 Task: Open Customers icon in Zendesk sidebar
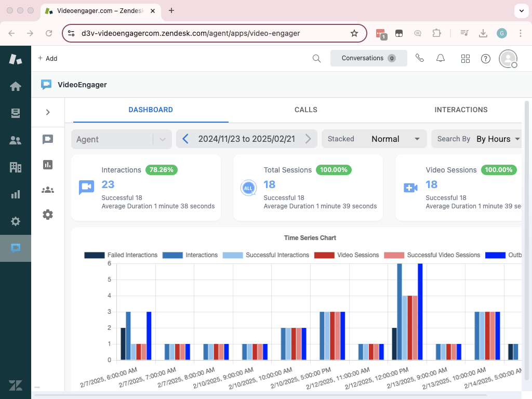[16, 140]
